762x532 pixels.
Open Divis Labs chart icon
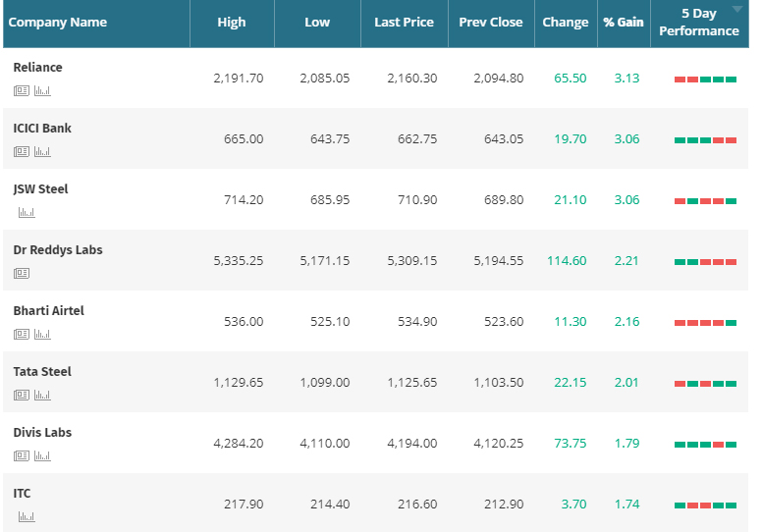click(42, 455)
